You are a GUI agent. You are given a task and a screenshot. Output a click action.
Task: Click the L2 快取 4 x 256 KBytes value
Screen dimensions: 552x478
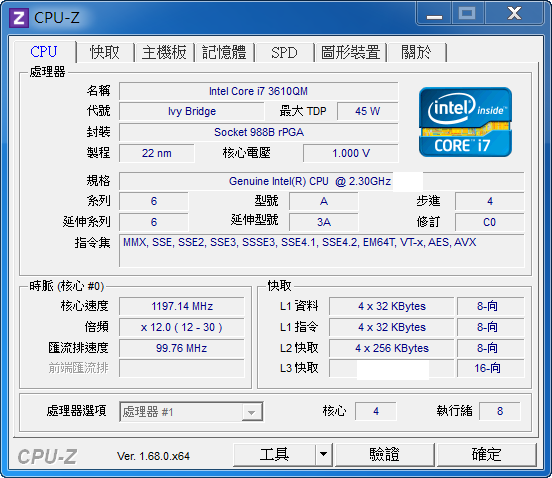(x=391, y=348)
